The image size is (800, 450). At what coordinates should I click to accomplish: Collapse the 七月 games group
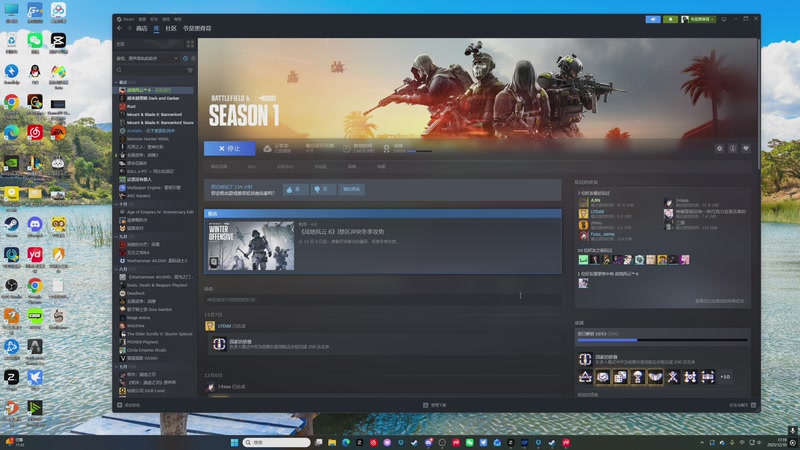(116, 366)
